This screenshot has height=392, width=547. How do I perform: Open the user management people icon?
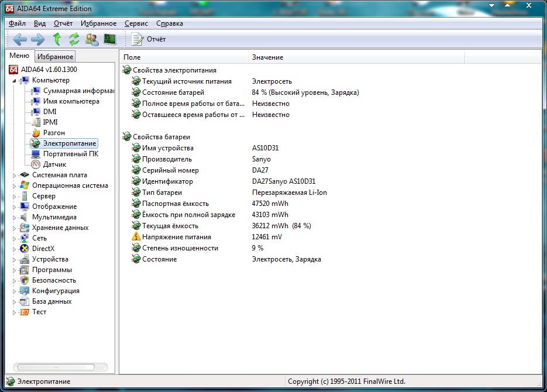(92, 39)
